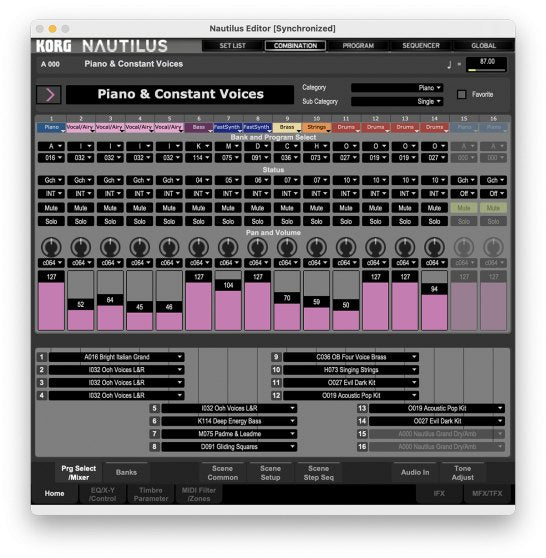The image size is (546, 558).
Task: Open the O027 Evil Dark Kit dropdown on row 14
Action: pos(437,421)
